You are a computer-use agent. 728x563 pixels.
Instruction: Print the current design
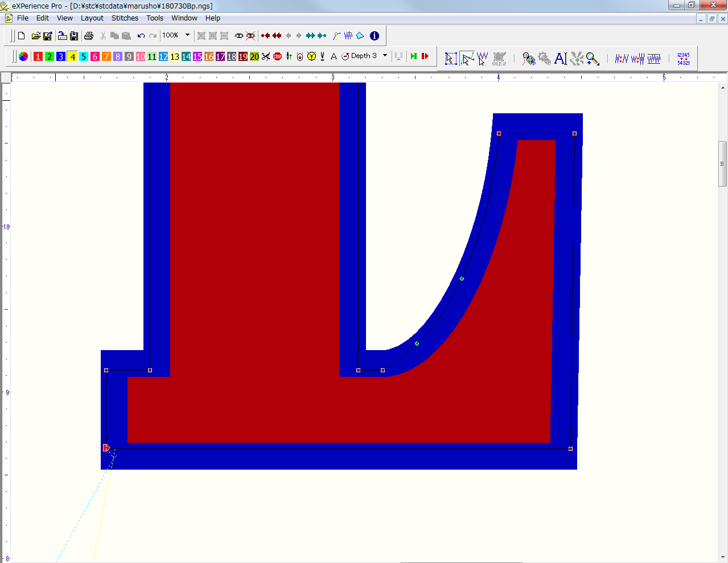pyautogui.click(x=89, y=36)
